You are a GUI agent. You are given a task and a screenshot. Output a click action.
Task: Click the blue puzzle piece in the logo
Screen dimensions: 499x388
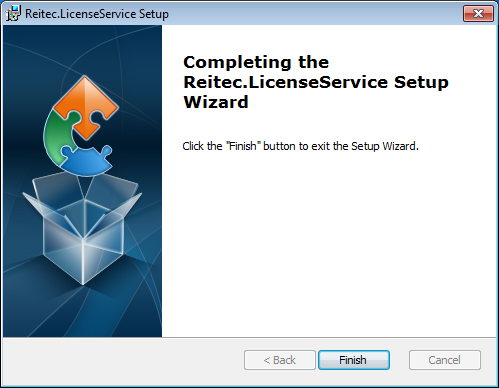[x=87, y=161]
